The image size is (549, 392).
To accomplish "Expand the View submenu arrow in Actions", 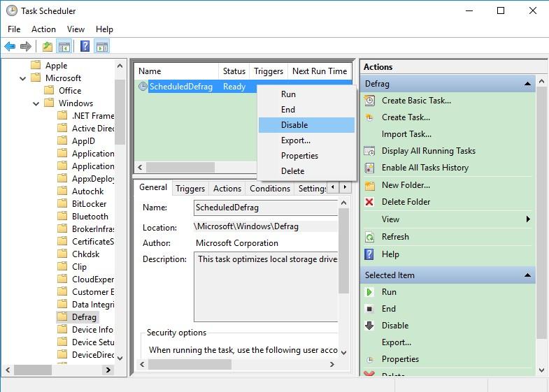I will click(528, 219).
